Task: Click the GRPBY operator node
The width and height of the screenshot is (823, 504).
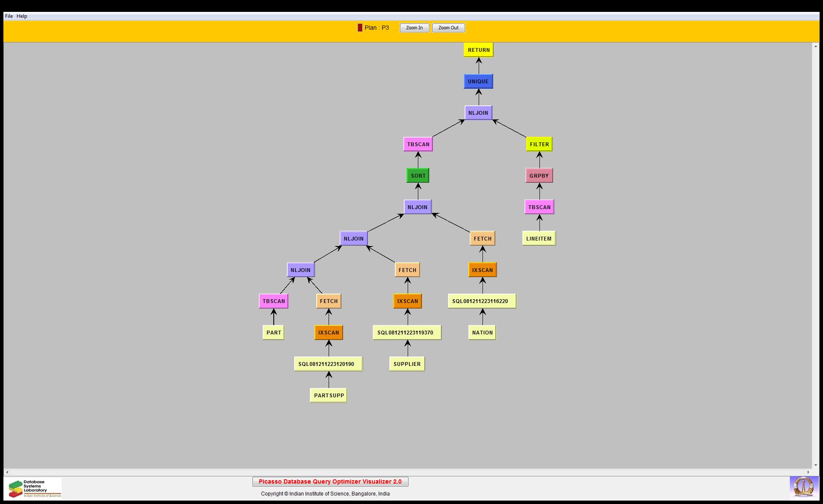Action: [539, 176]
